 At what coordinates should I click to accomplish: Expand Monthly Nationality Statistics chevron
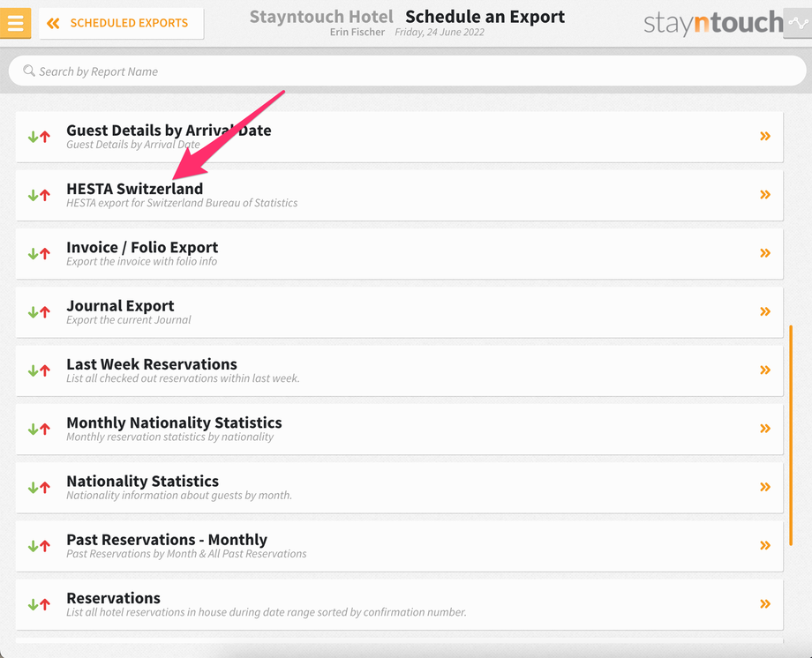765,429
